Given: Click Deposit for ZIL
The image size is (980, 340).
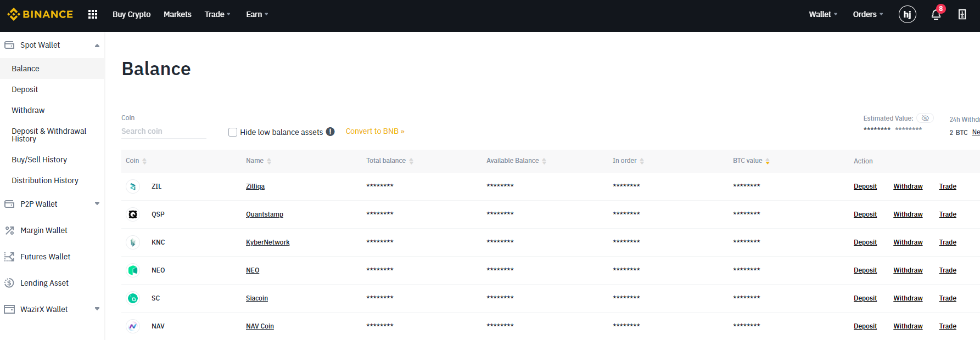Looking at the screenshot, I should pyautogui.click(x=865, y=186).
